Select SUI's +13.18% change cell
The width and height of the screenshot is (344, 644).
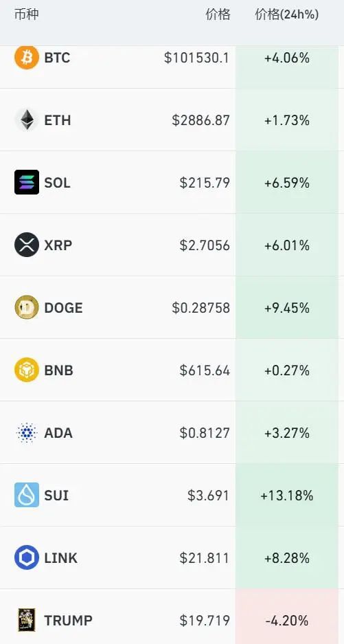287,495
